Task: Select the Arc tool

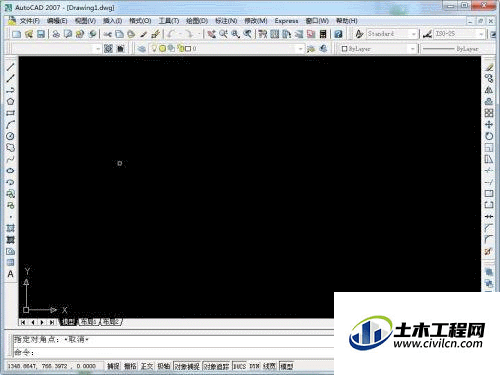Action: coord(10,125)
